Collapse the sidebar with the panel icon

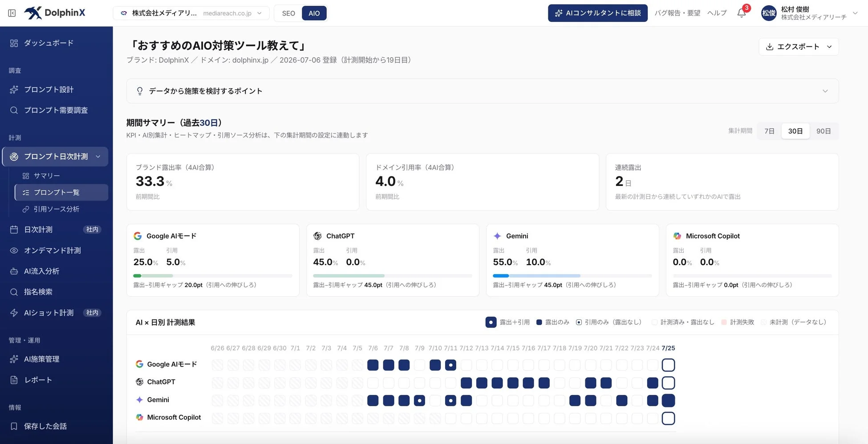pyautogui.click(x=12, y=13)
